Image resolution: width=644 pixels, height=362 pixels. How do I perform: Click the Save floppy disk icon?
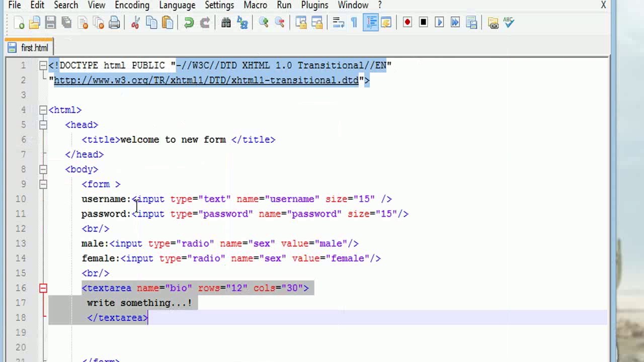(x=50, y=23)
